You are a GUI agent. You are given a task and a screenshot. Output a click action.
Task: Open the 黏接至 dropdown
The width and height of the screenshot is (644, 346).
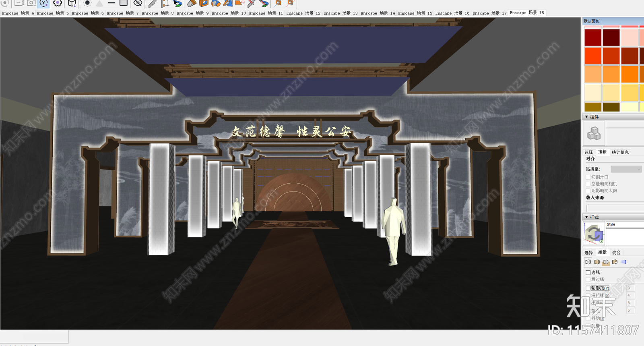click(626, 169)
